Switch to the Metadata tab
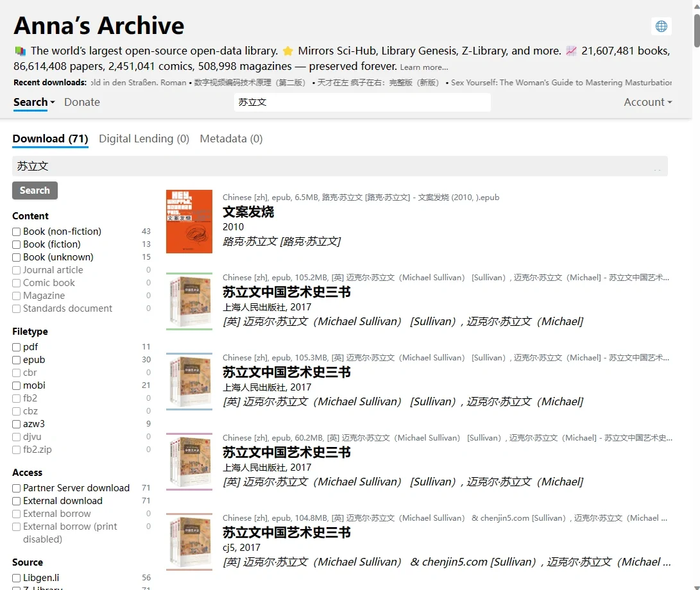This screenshot has width=700, height=590. coord(231,139)
